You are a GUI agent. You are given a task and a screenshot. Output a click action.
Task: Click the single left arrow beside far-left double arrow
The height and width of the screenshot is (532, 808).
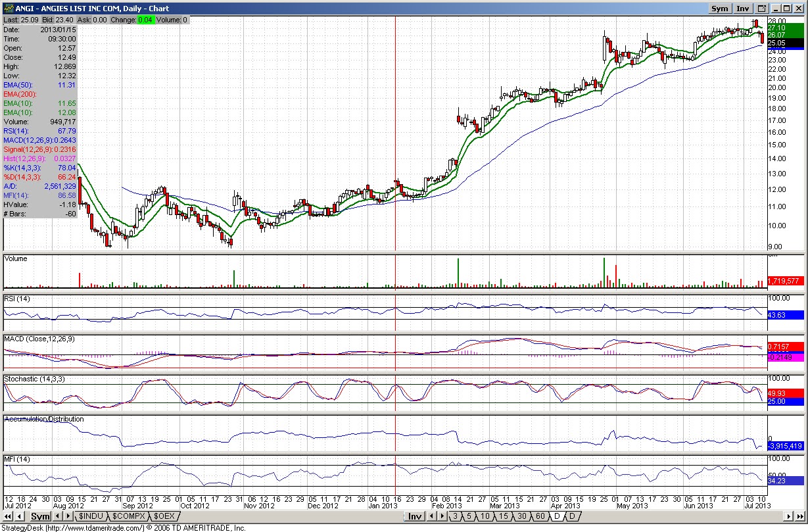click(19, 517)
